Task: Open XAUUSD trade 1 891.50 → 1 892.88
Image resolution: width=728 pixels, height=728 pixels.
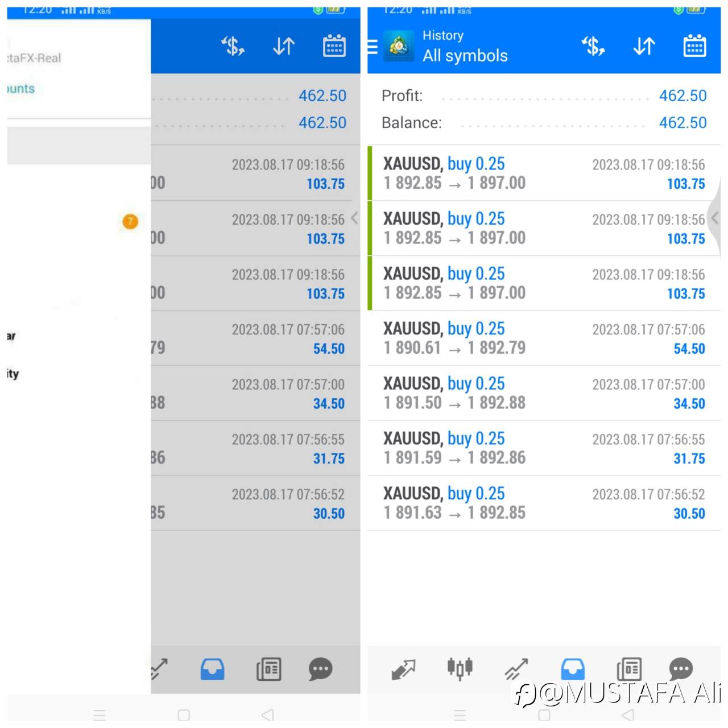Action: pyautogui.click(x=544, y=394)
